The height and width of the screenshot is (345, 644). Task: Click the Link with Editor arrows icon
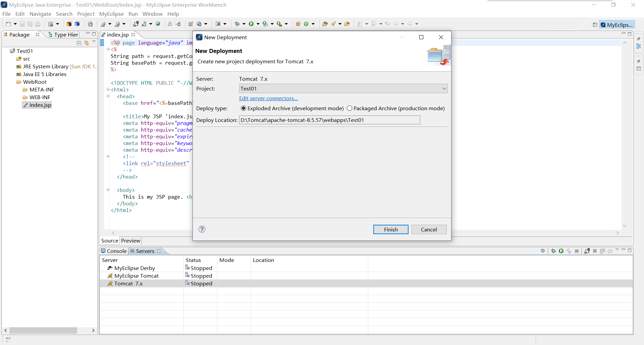click(x=87, y=43)
